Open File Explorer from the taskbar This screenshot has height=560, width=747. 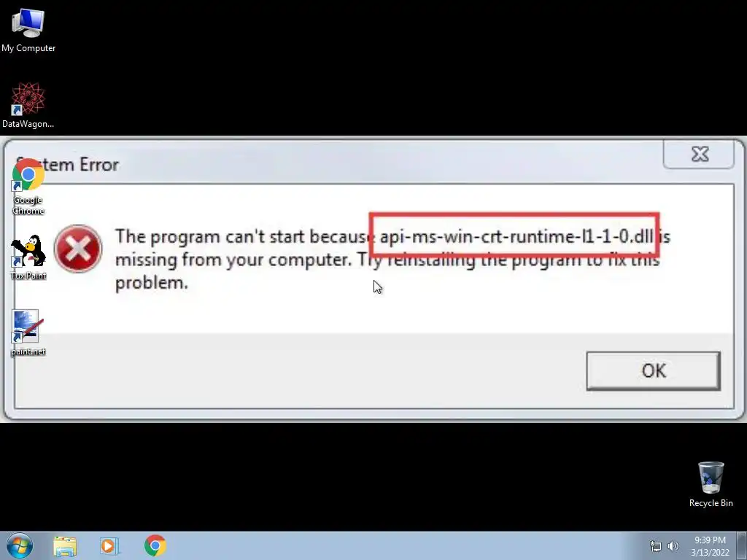point(65,546)
